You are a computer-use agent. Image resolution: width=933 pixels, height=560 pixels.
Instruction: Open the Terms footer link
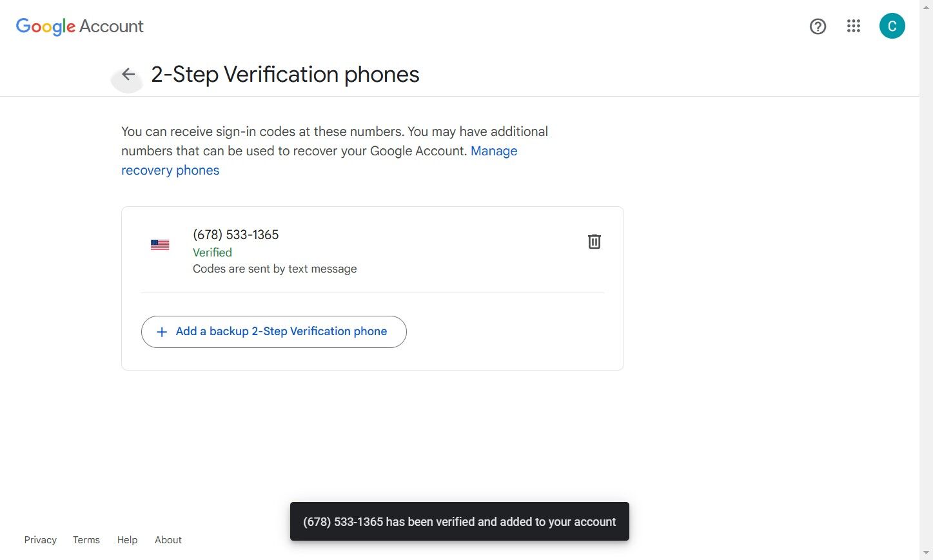(86, 540)
